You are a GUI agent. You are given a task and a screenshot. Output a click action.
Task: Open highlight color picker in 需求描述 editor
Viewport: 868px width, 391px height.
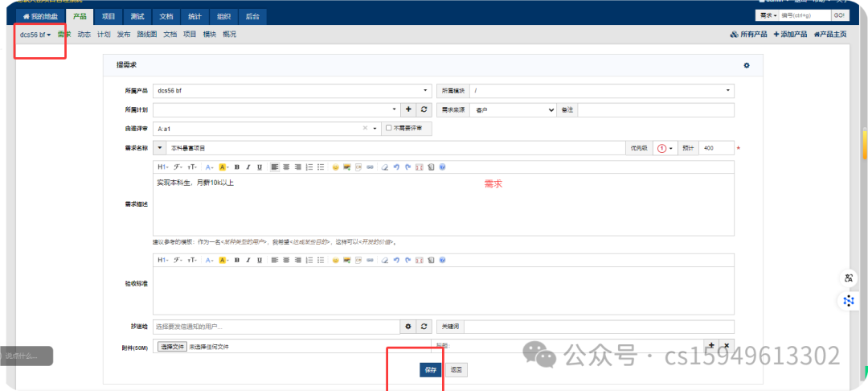(x=223, y=167)
